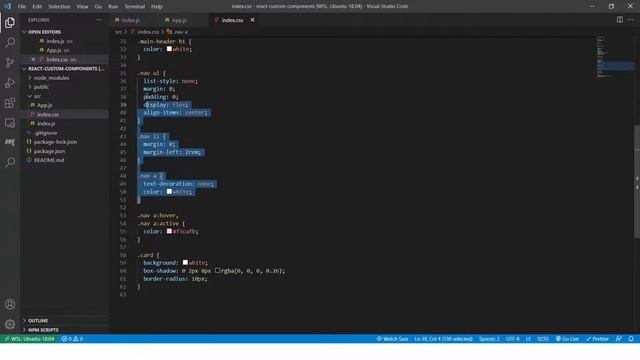Click Go Live in status bar

pos(567,339)
